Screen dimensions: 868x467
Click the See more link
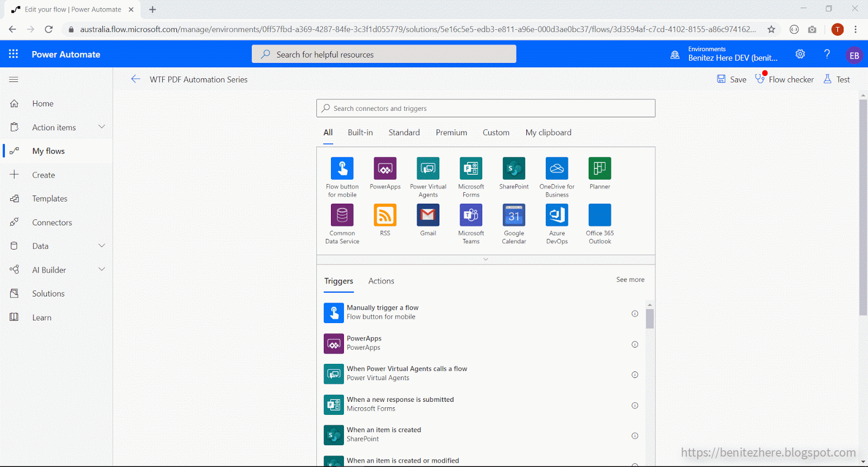click(x=630, y=280)
